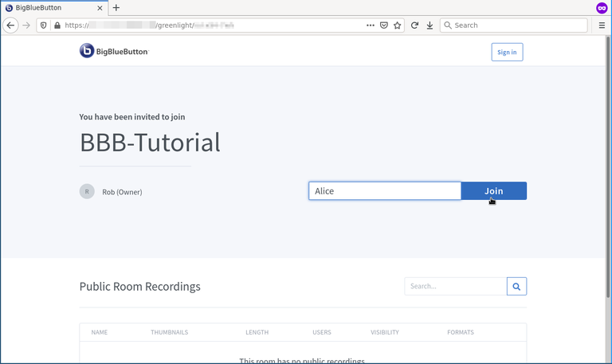The height and width of the screenshot is (364, 612).
Task: Click the recordings Search input field
Action: coord(456,287)
